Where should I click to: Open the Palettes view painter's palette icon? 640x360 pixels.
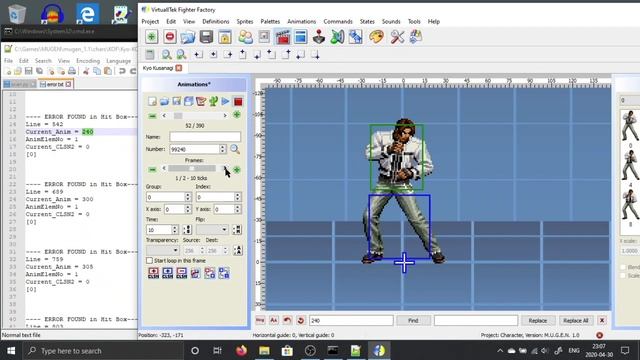coord(376,37)
